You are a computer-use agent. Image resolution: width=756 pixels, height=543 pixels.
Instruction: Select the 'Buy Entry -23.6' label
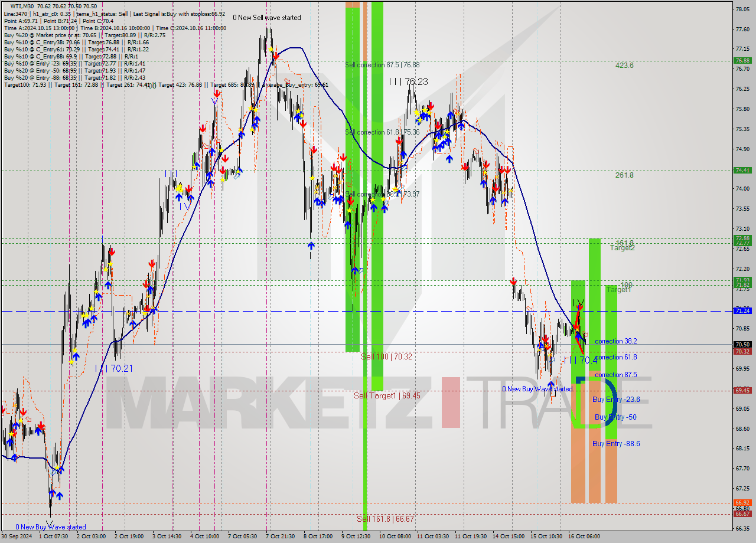pyautogui.click(x=616, y=400)
